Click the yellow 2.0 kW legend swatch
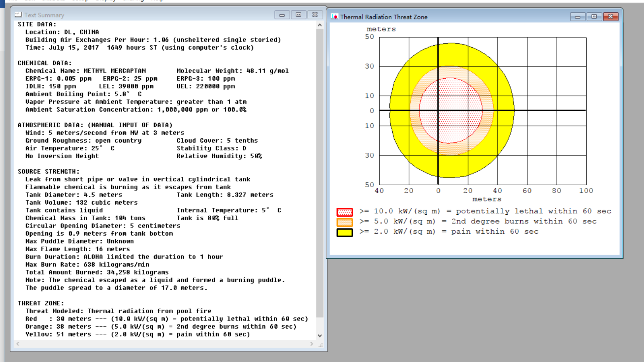The width and height of the screenshot is (644, 362). coord(345,233)
